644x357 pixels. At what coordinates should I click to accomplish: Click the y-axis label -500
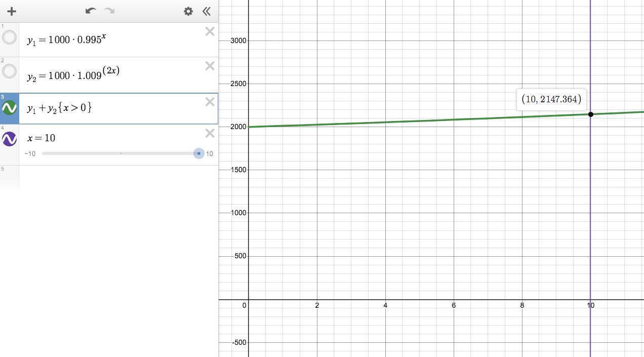[239, 342]
